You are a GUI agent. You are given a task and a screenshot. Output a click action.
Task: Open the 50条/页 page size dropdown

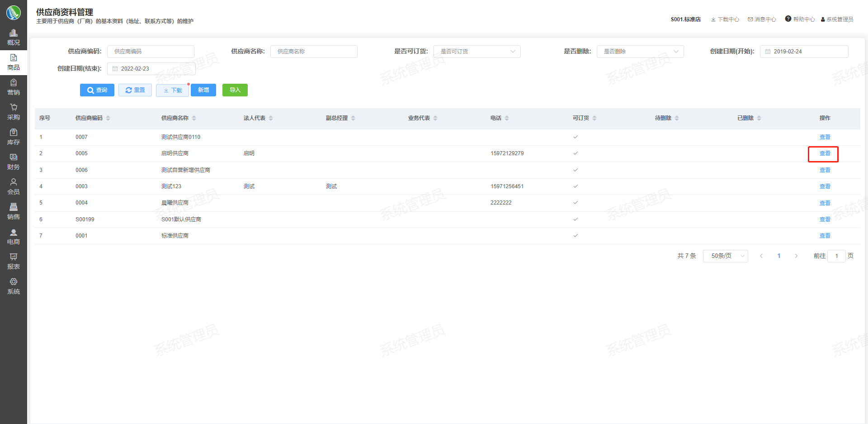pyautogui.click(x=726, y=256)
